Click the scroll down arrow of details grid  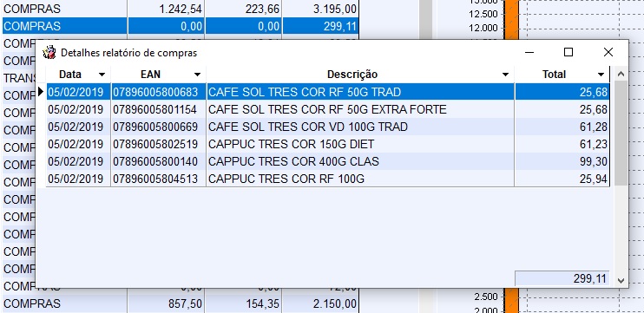click(621, 281)
